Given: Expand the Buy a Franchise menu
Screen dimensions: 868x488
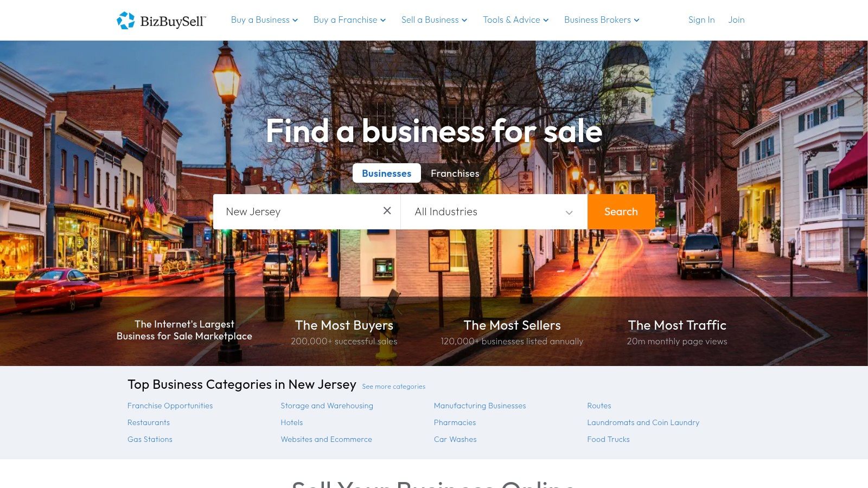Looking at the screenshot, I should (349, 20).
